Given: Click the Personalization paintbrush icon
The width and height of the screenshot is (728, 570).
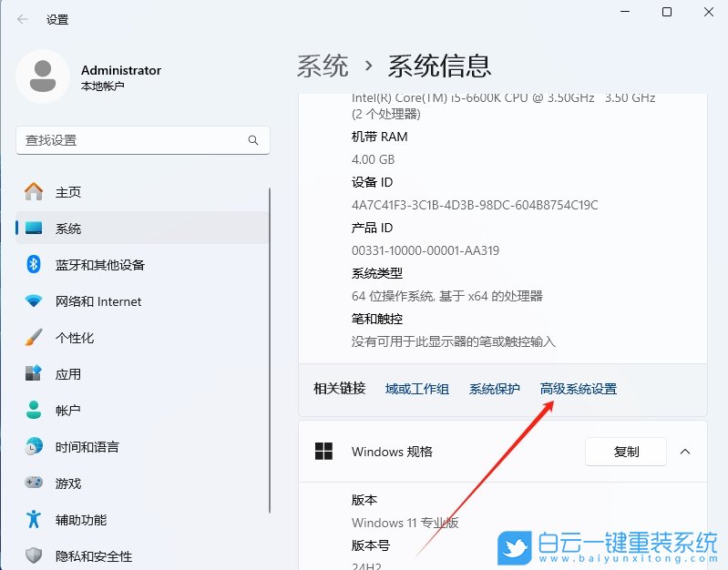Looking at the screenshot, I should click(x=34, y=338).
